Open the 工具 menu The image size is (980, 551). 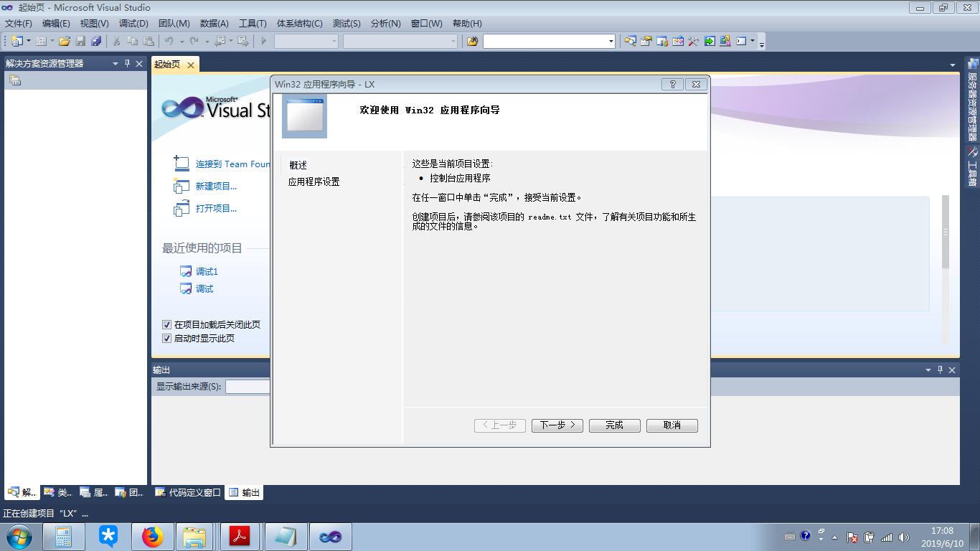[253, 23]
